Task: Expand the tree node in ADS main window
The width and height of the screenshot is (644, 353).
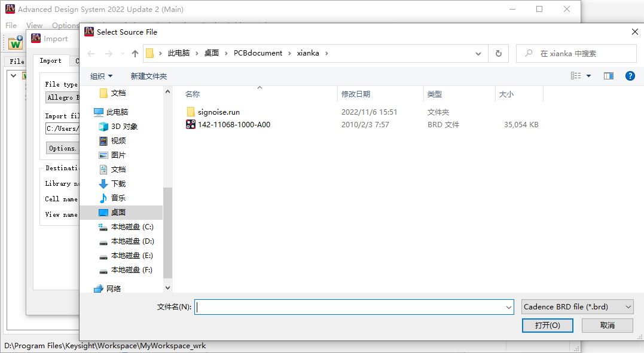Action: click(14, 76)
